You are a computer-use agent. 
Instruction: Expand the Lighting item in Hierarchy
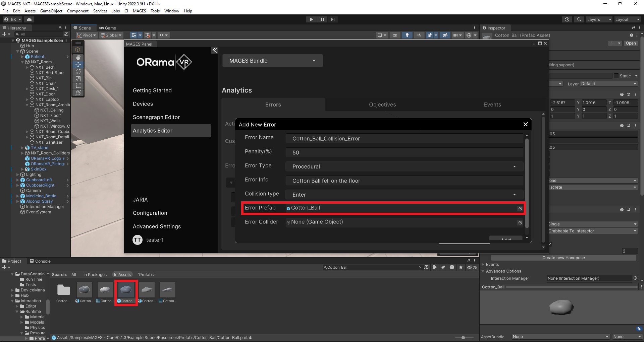pyautogui.click(x=18, y=175)
